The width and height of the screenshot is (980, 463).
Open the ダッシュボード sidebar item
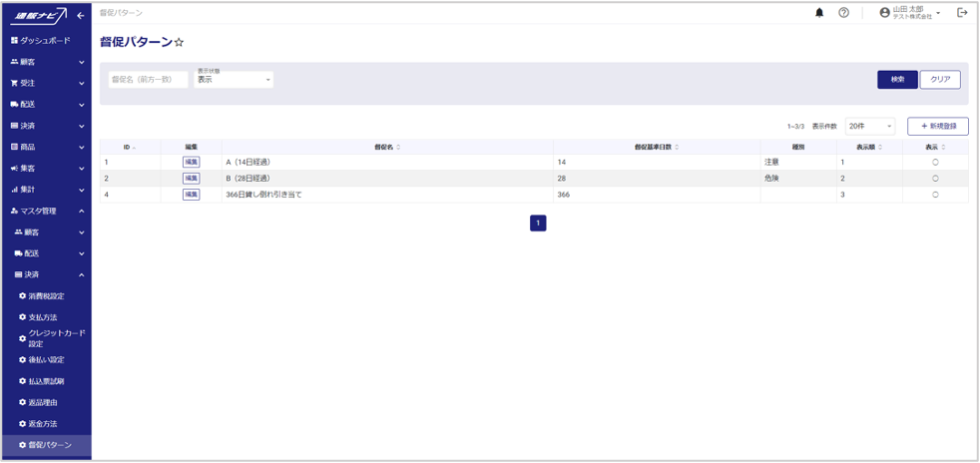pos(45,41)
